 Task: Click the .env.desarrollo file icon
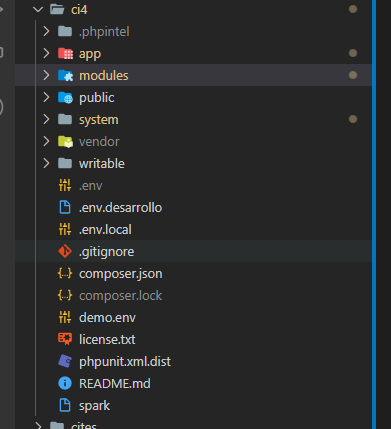[x=65, y=207]
